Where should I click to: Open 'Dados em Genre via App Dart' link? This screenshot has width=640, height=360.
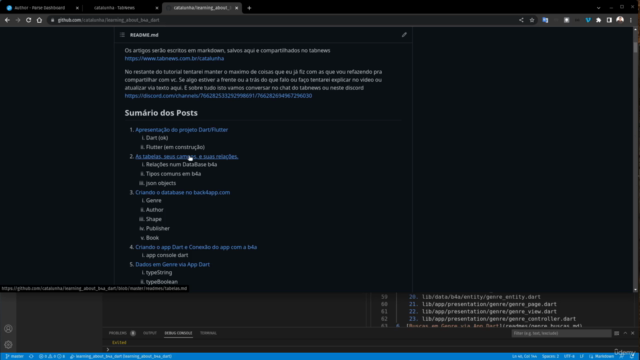(173, 264)
